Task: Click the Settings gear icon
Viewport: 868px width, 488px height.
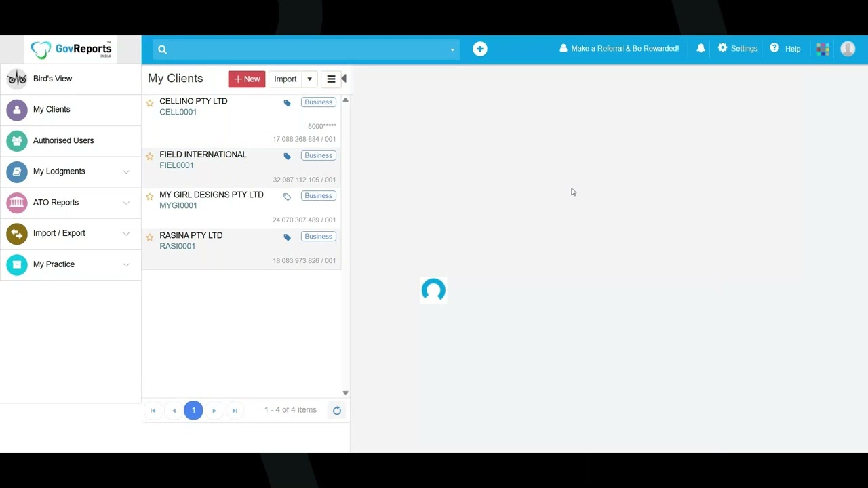Action: point(722,48)
